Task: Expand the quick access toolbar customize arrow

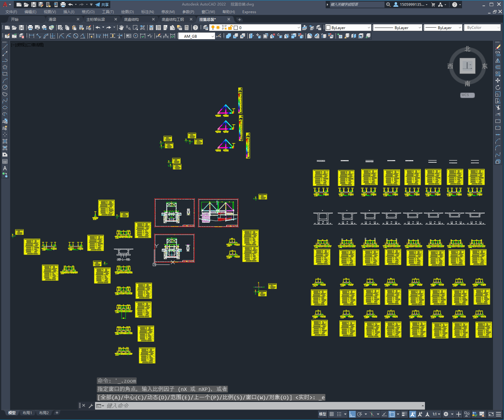Action: click(91, 4)
